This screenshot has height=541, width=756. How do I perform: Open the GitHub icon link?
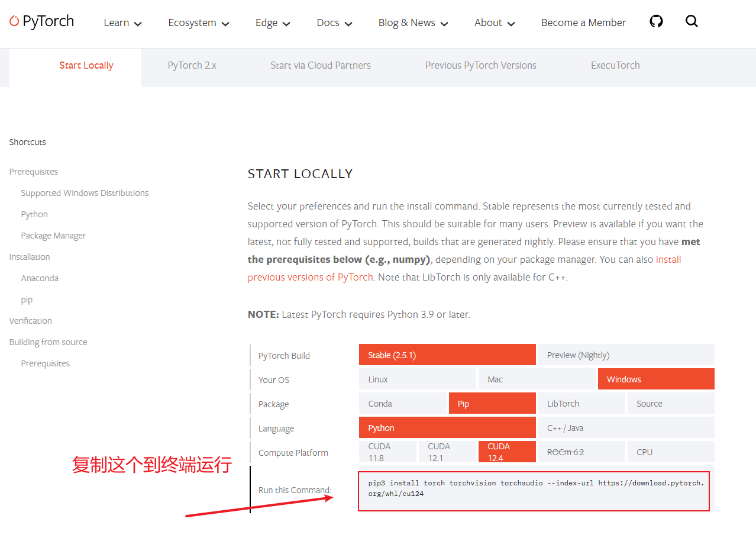(x=656, y=21)
